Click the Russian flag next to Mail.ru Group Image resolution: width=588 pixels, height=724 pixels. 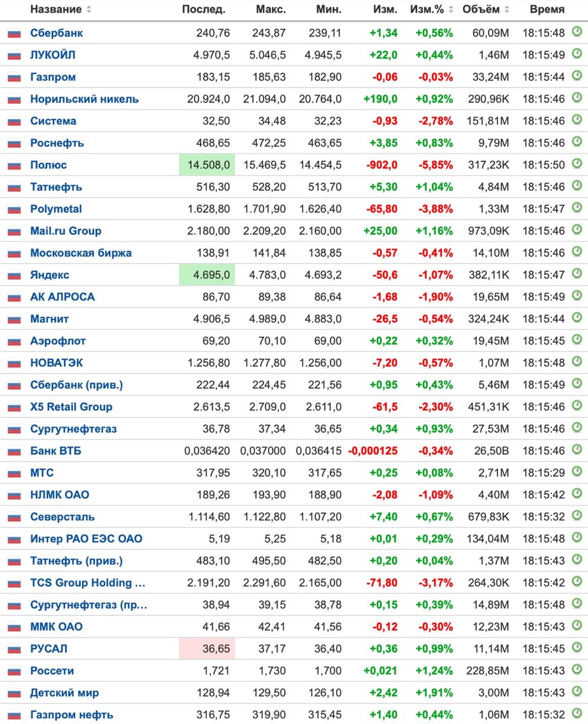click(14, 232)
